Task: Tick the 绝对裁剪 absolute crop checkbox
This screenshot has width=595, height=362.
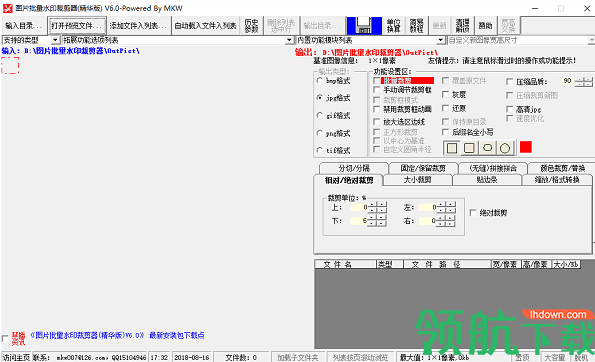Action: point(473,213)
